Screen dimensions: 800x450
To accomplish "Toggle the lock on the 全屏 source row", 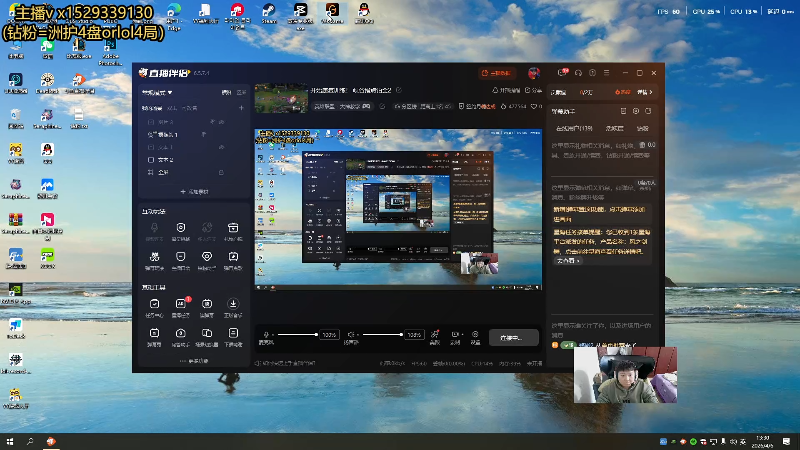I will pyautogui.click(x=221, y=172).
